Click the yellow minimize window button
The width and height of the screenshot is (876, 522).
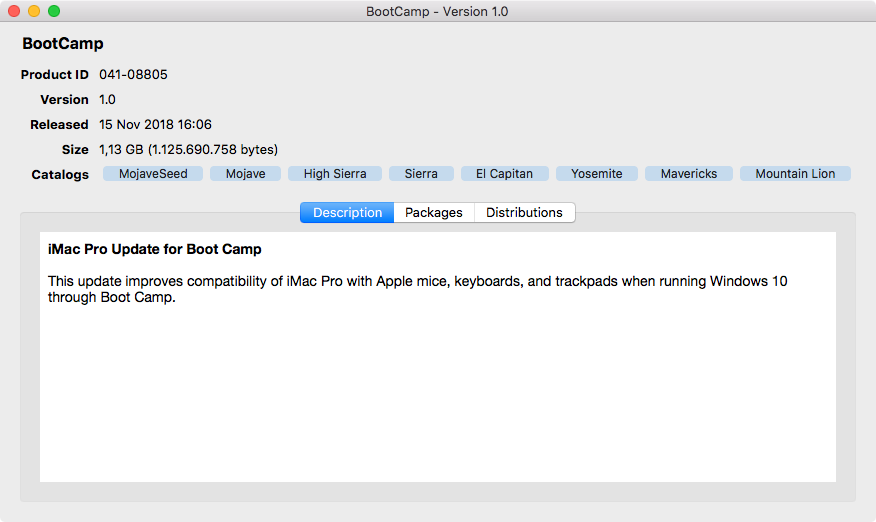pos(34,11)
